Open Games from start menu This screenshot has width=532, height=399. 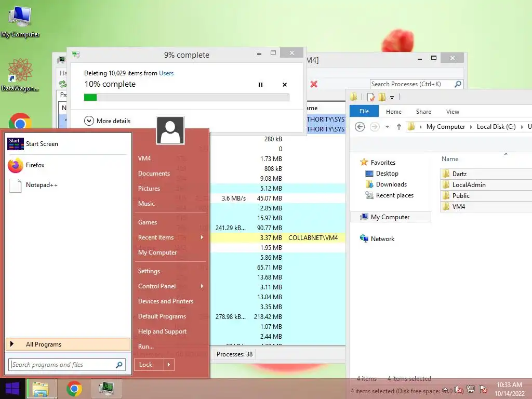tap(147, 222)
